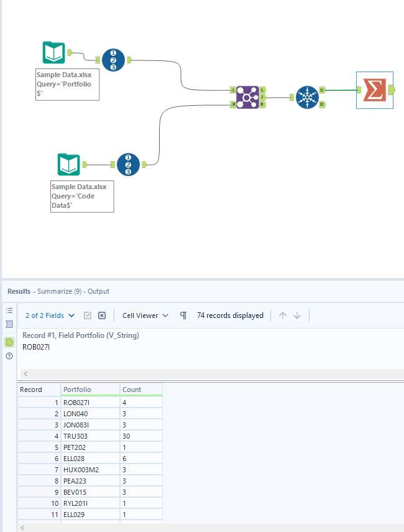This screenshot has height=532, width=404.
Task: Select cell LON040 in the table
Action: click(x=90, y=414)
